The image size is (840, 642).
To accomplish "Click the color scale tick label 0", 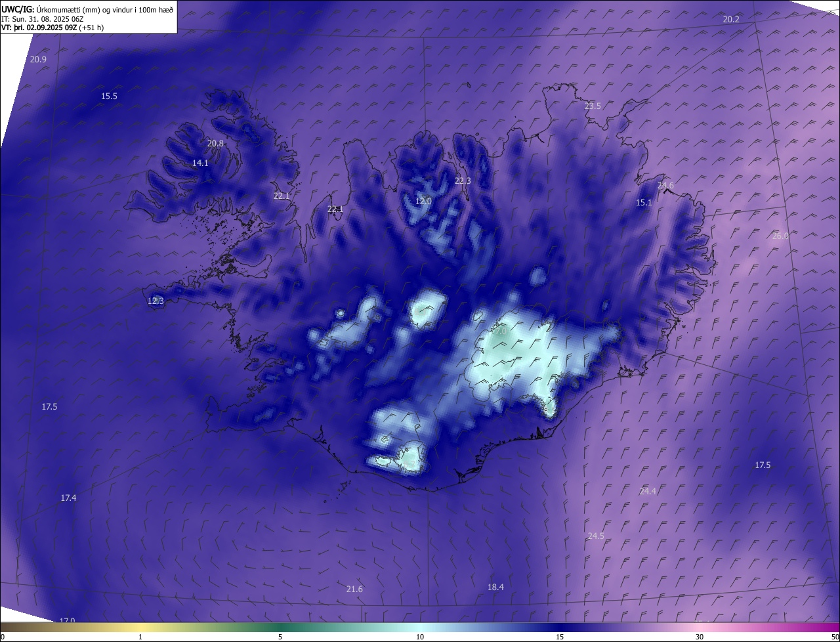I will [x=3, y=637].
